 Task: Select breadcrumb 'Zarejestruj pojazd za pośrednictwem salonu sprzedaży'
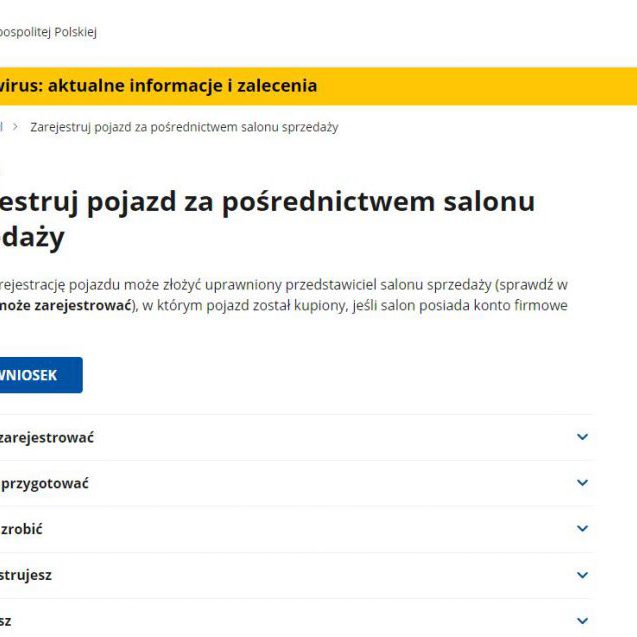pos(184,127)
